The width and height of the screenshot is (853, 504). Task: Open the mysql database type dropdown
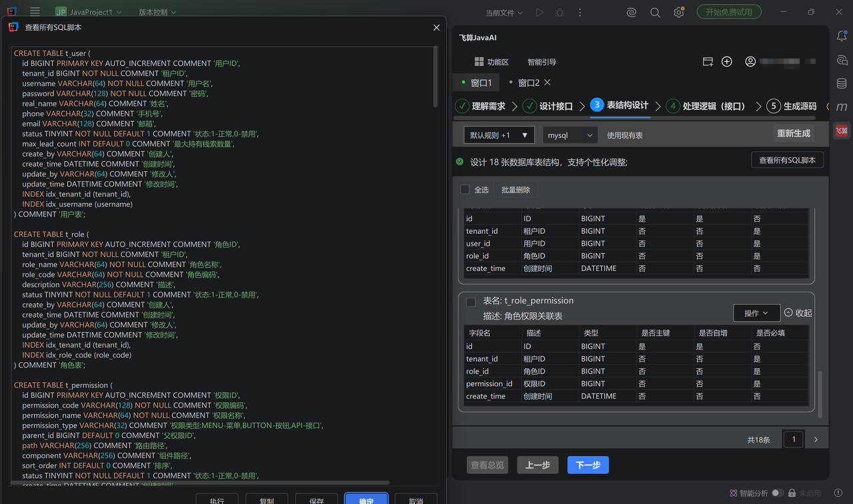point(570,135)
